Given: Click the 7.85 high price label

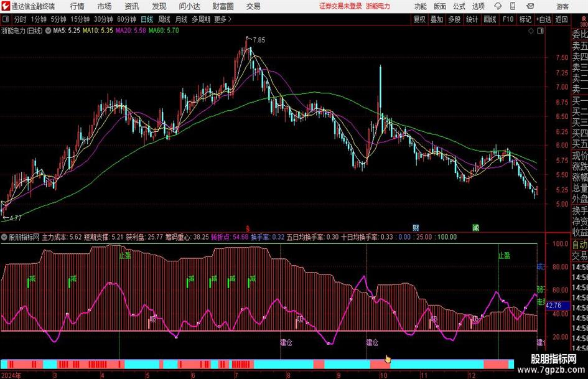Looking at the screenshot, I should tap(259, 40).
